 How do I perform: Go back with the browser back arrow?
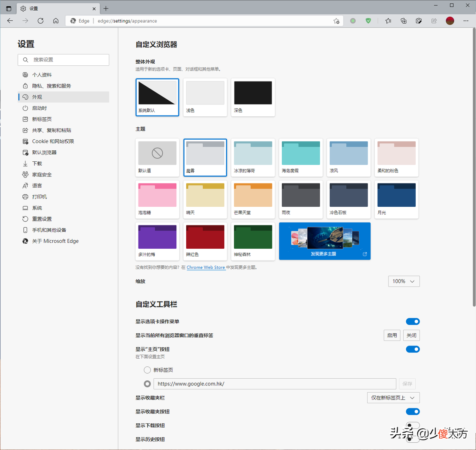[x=10, y=21]
